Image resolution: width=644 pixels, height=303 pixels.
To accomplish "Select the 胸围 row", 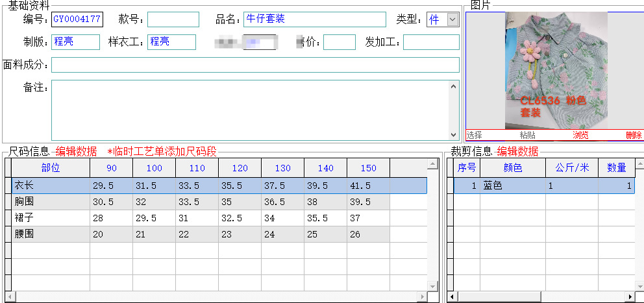I will tap(201, 202).
